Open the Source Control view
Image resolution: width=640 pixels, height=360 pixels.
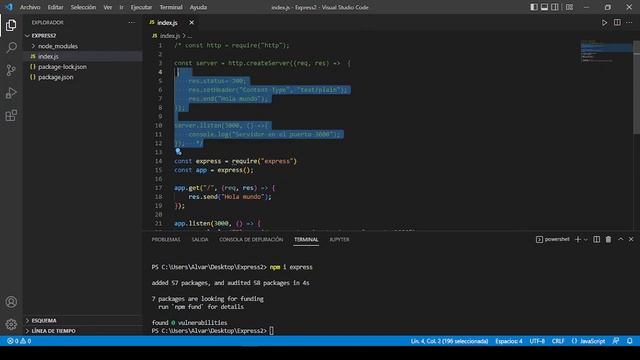11,70
